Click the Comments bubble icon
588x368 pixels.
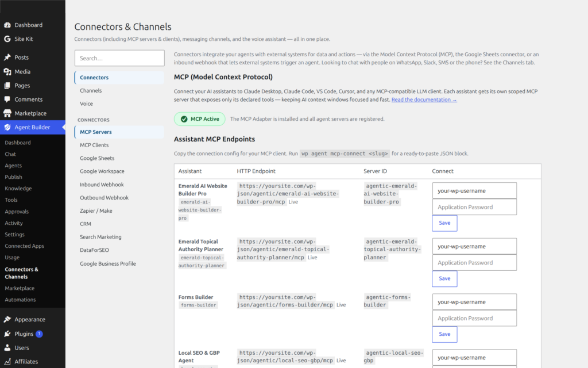(7, 99)
